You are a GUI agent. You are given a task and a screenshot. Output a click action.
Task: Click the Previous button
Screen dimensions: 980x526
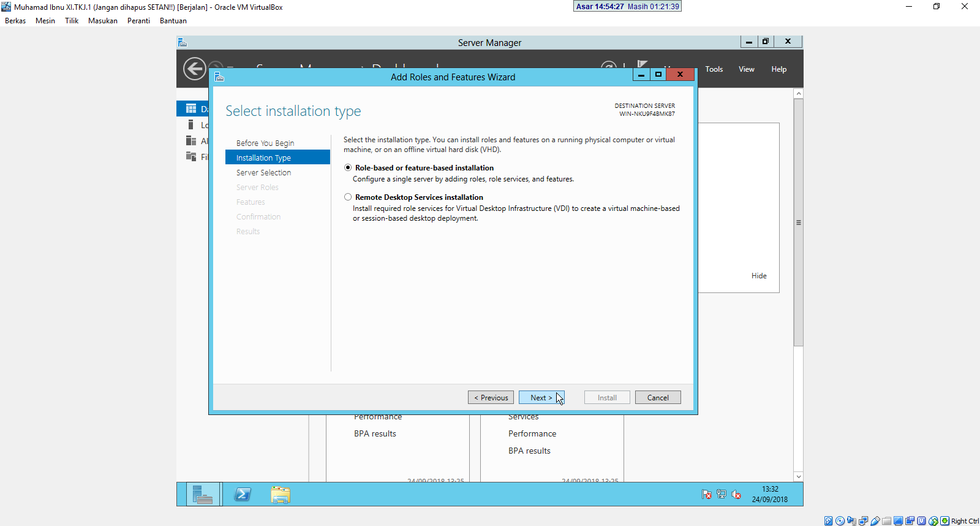(x=491, y=398)
